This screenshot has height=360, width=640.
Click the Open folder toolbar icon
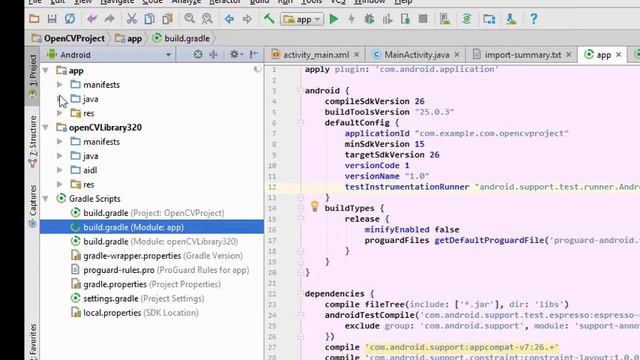[x=34, y=19]
